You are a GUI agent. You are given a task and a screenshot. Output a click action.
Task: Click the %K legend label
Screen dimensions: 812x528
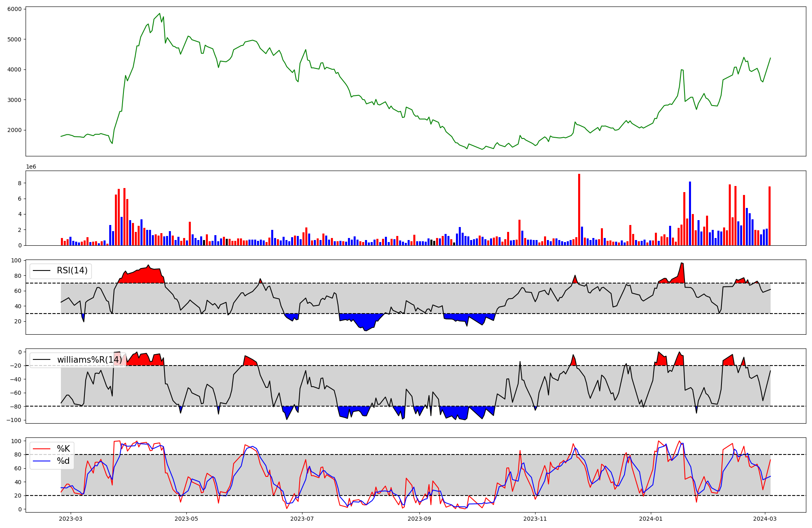coord(63,449)
